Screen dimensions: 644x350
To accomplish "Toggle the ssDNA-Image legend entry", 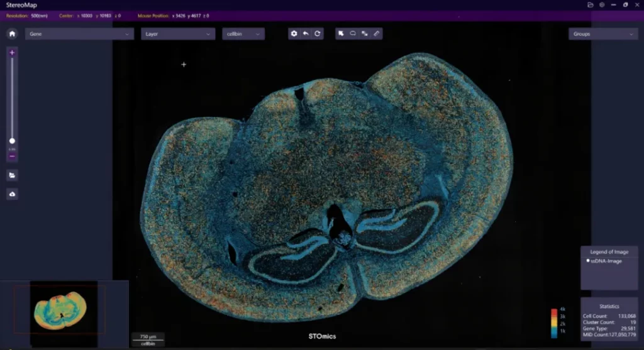I will (x=604, y=261).
